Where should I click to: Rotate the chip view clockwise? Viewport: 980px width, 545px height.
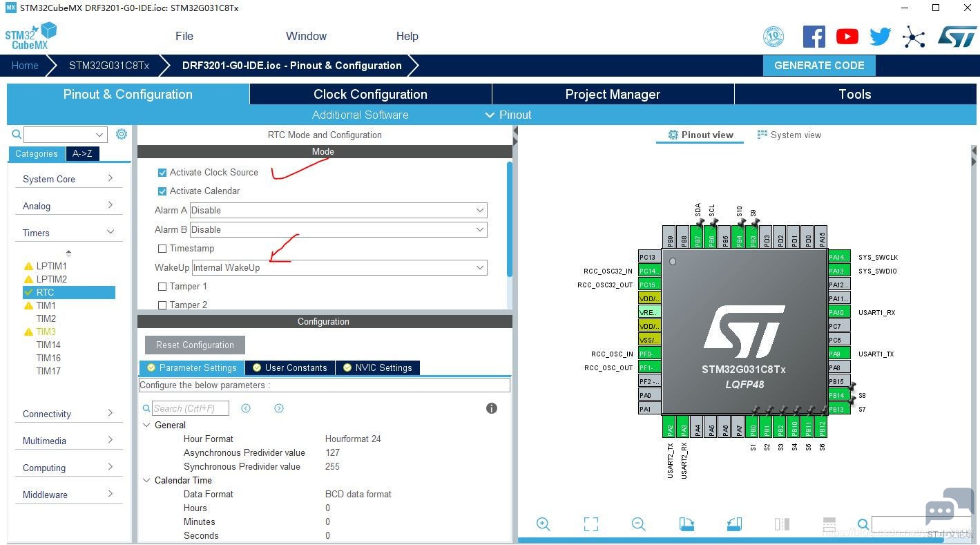tap(686, 524)
